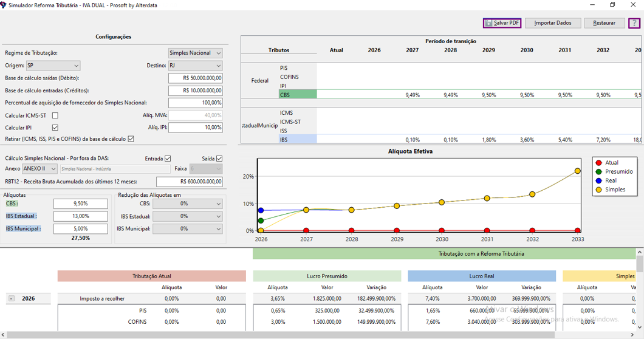Enable the Calcular ICMS-ST checkbox
Screen dimensions: 644x339
[x=55, y=115]
